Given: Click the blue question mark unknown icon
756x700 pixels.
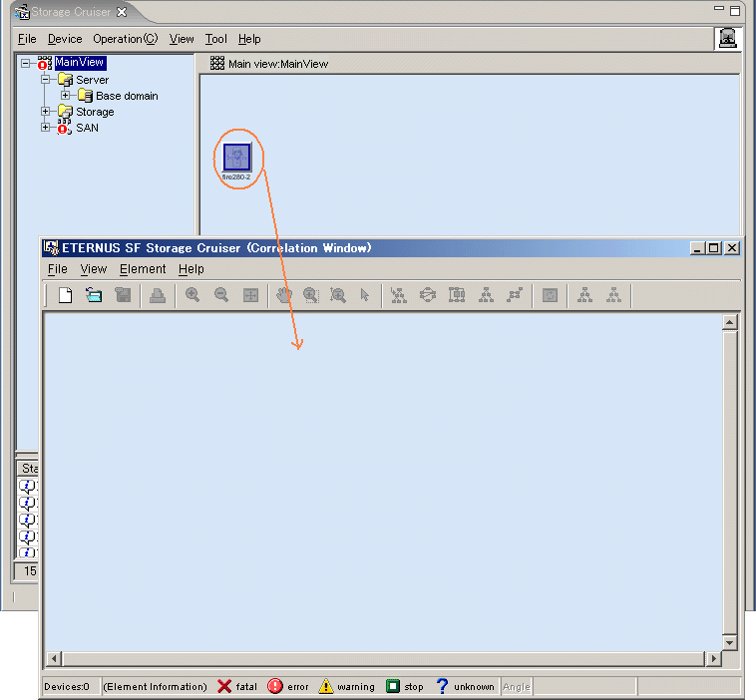Looking at the screenshot, I should coord(442,686).
